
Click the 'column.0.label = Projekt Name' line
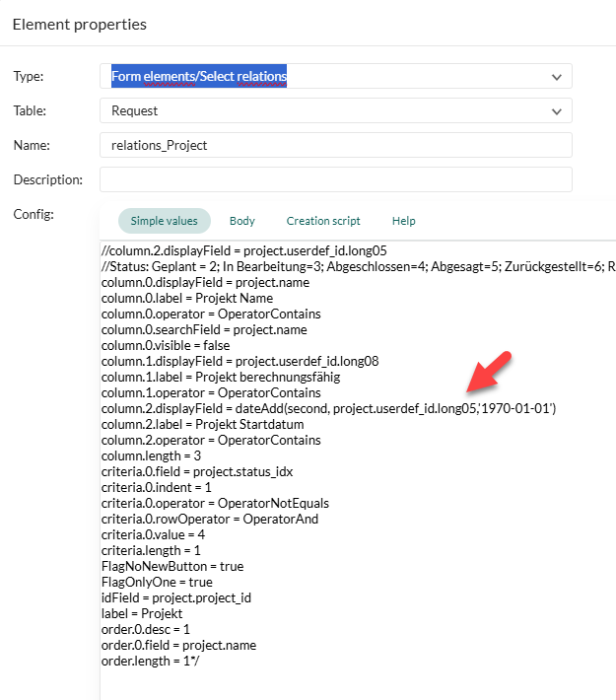[187, 298]
